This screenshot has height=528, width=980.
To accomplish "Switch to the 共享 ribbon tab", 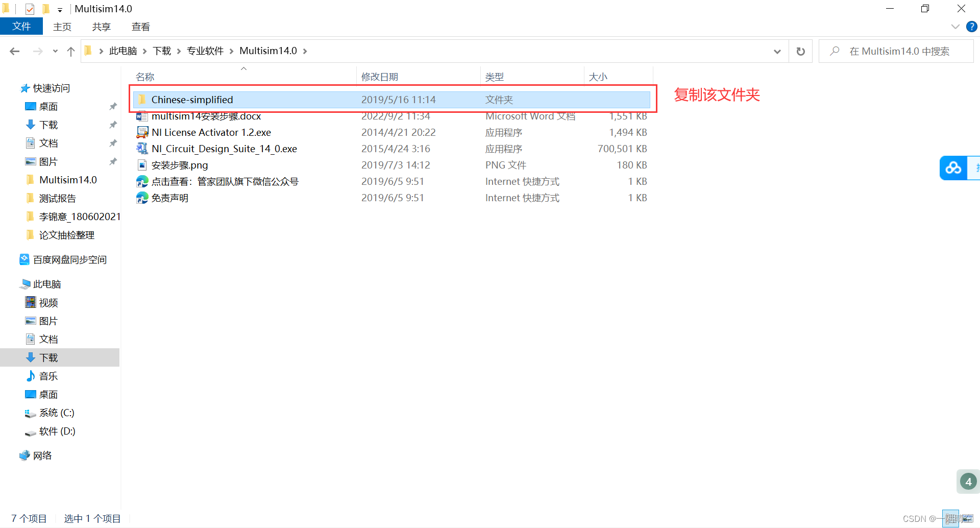I will 102,27.
